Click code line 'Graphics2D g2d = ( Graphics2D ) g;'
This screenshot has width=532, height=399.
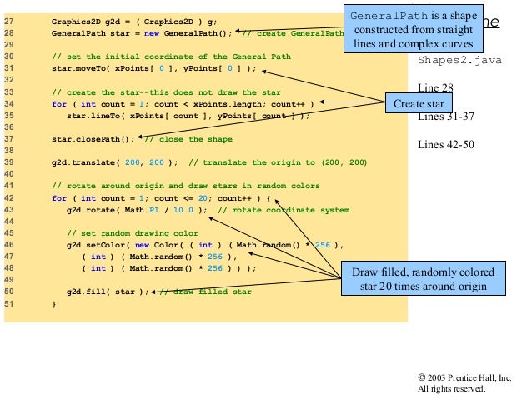click(134, 22)
